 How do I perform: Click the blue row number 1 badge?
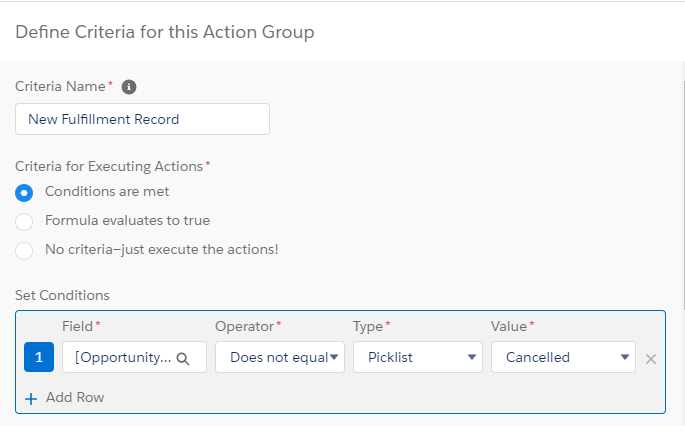click(x=38, y=357)
